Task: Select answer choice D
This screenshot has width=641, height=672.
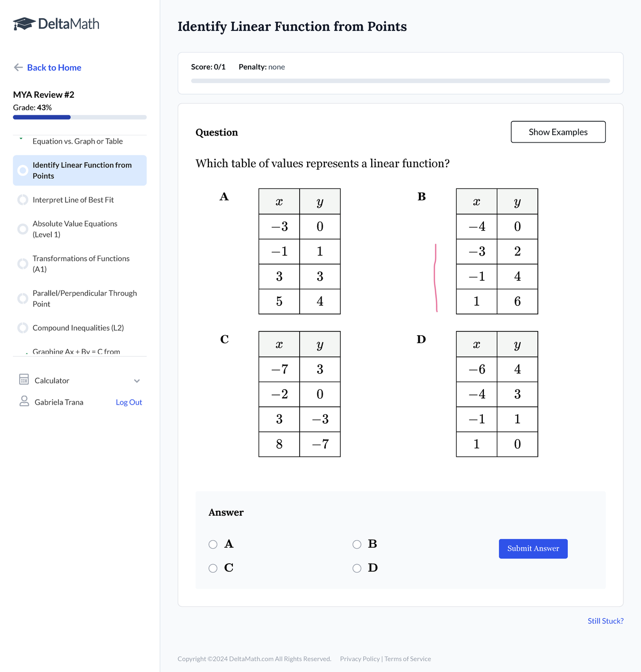Action: click(357, 568)
